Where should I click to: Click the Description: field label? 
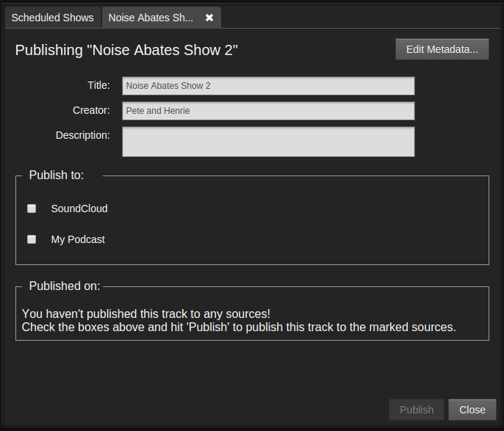click(82, 135)
